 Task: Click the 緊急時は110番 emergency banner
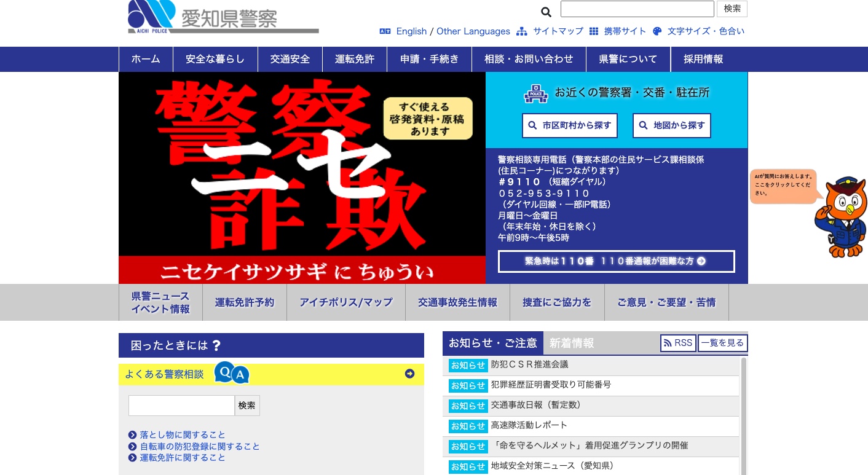pyautogui.click(x=616, y=261)
